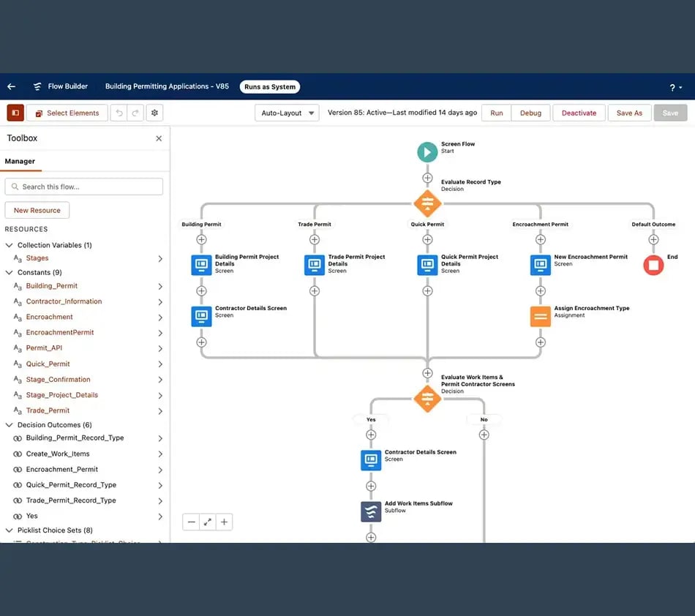Open flow settings gear icon
This screenshot has height=616, width=695.
(x=154, y=113)
